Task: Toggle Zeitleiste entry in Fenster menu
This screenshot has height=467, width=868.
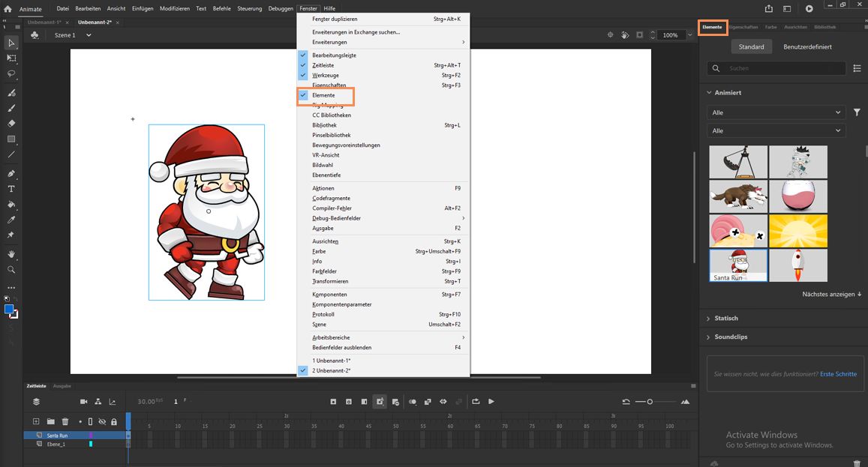Action: 383,65
